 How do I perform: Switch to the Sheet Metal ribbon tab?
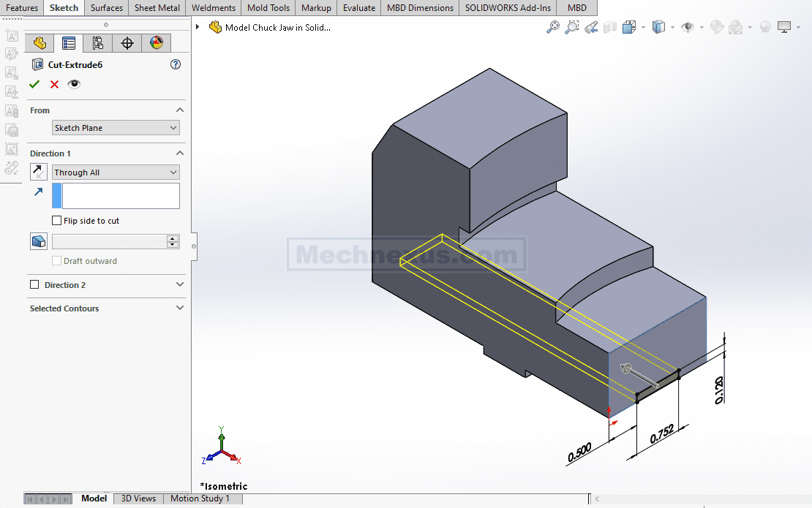(x=157, y=8)
